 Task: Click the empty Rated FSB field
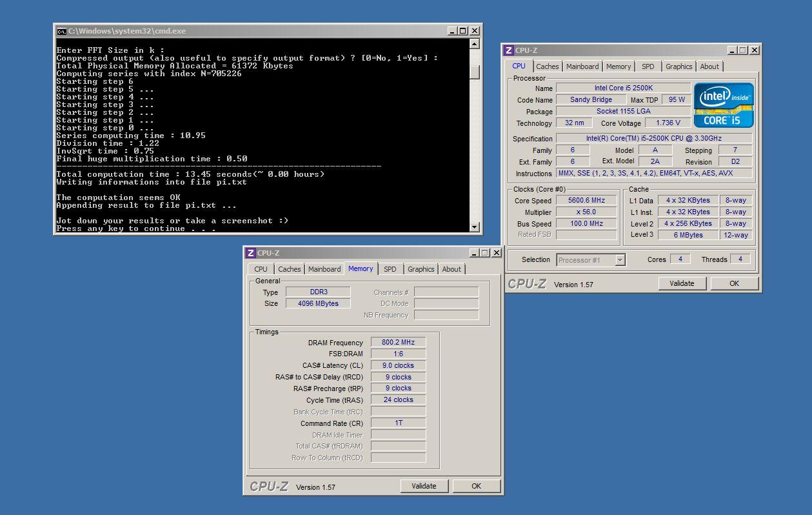tap(586, 235)
